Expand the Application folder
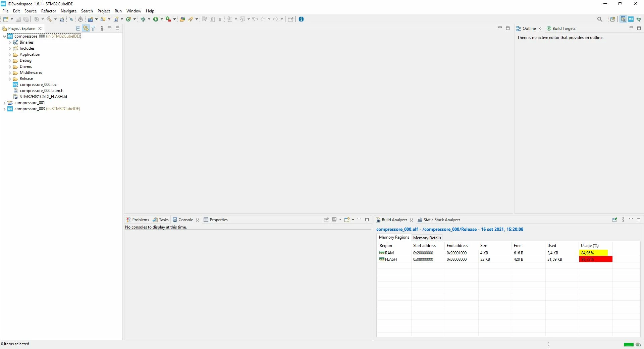This screenshot has width=644, height=349. [10, 54]
